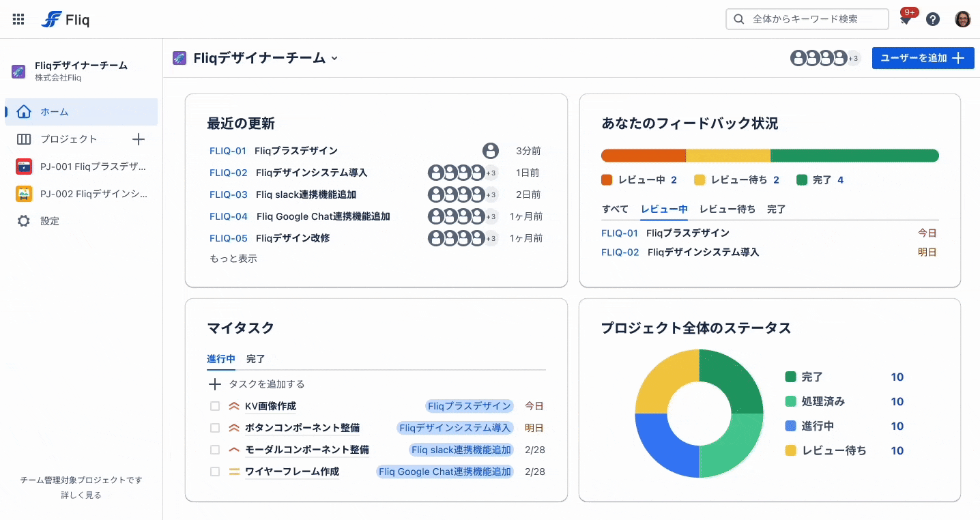
Task: Switch to レビュー待ち feedback tab
Action: click(x=727, y=210)
